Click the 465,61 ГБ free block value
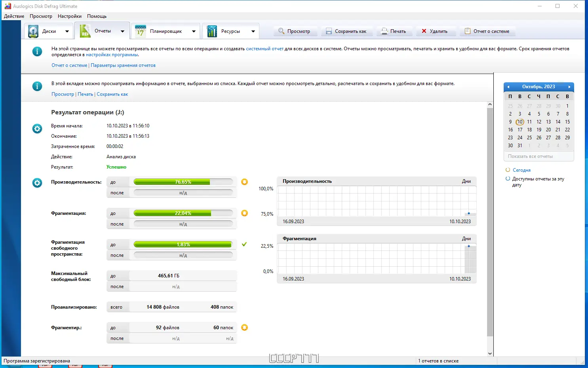This screenshot has width=588, height=368. [169, 276]
